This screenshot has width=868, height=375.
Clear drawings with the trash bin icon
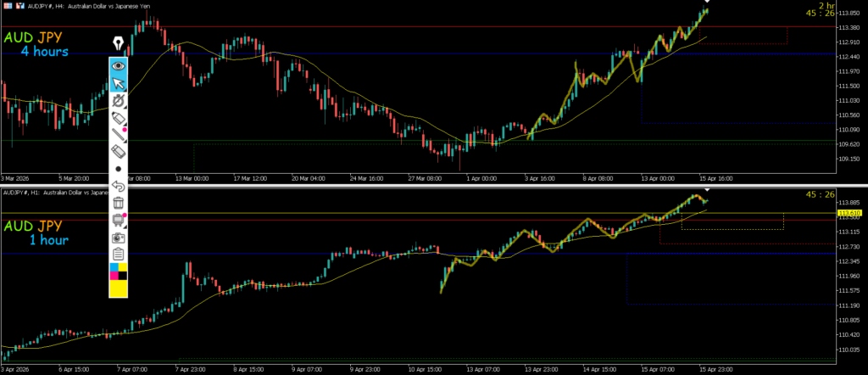pyautogui.click(x=119, y=203)
